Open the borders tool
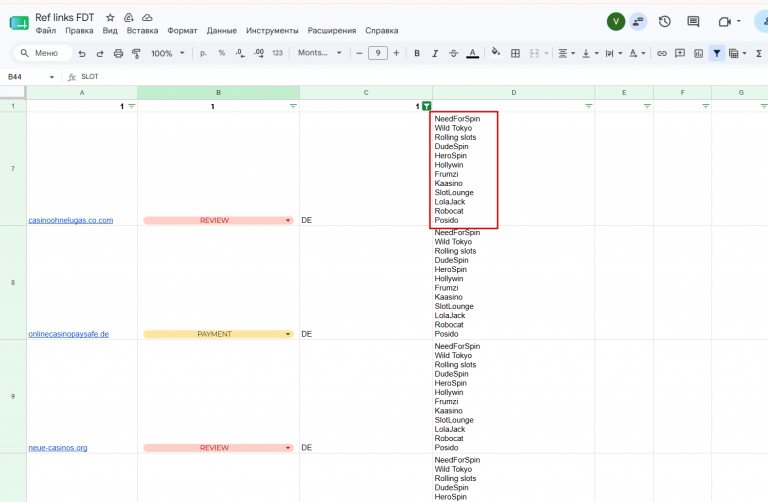This screenshot has width=768, height=502. [x=515, y=53]
